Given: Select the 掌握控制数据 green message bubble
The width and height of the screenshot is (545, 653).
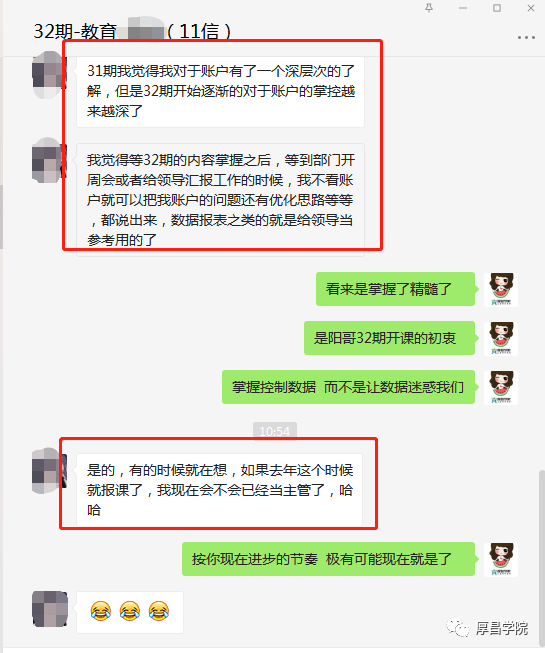Looking at the screenshot, I should coord(348,387).
